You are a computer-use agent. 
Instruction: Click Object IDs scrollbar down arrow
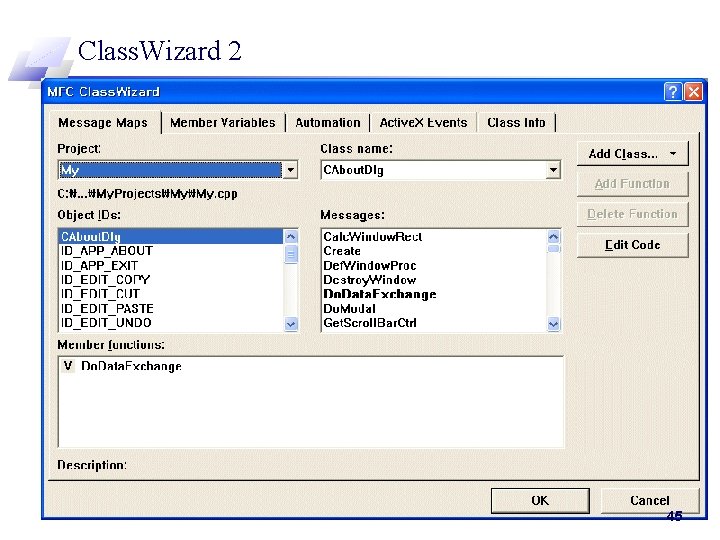[291, 324]
